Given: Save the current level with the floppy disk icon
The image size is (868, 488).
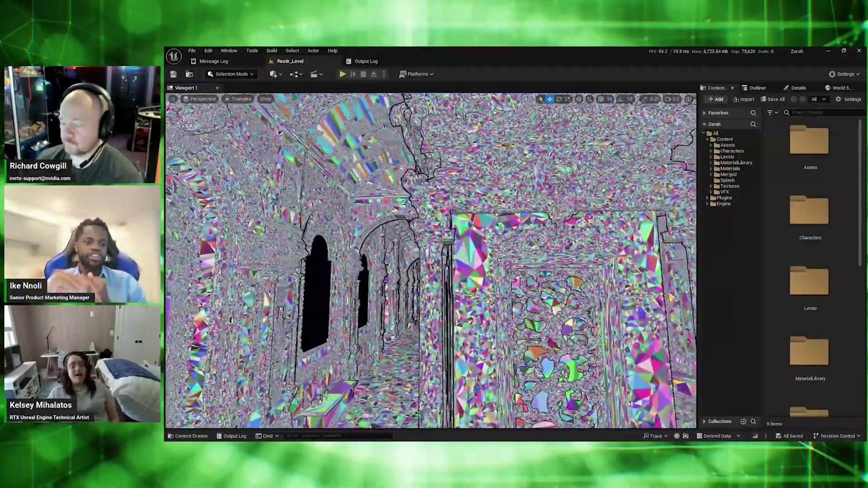Looking at the screenshot, I should click(x=174, y=74).
